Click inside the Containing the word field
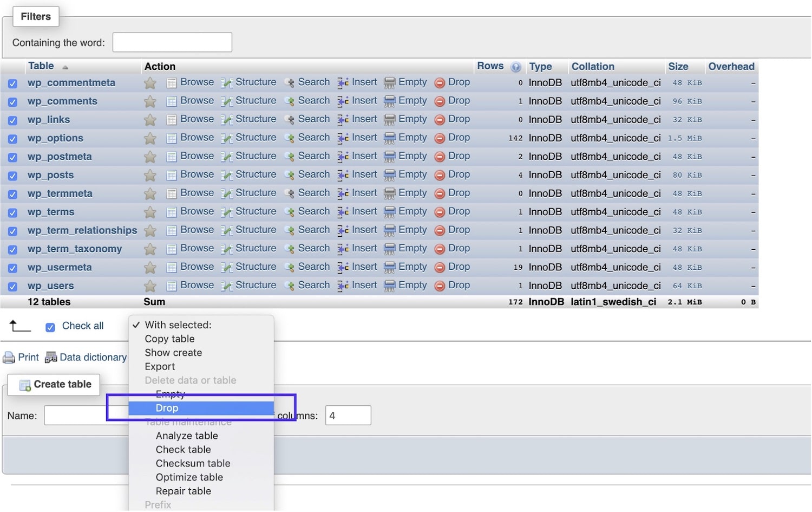Screen dimensions: 812x512 pyautogui.click(x=172, y=42)
